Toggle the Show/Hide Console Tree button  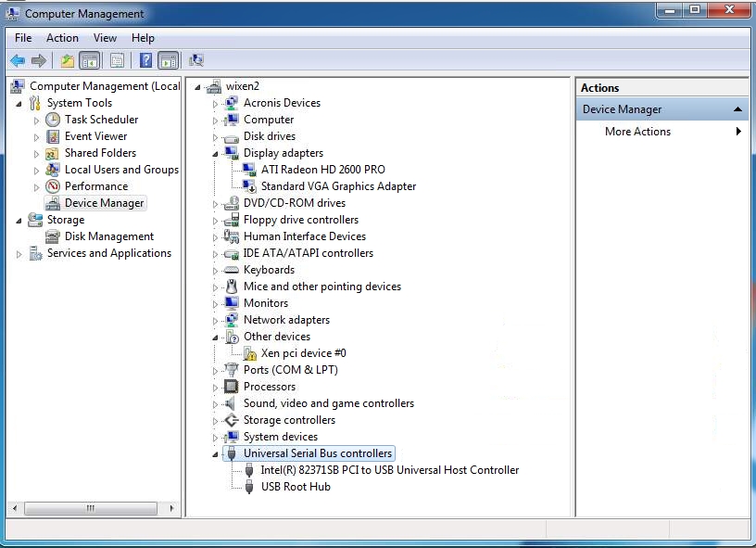90,61
